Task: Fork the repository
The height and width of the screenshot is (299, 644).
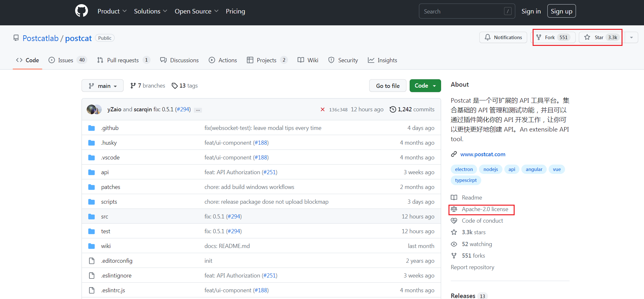Action: (553, 38)
